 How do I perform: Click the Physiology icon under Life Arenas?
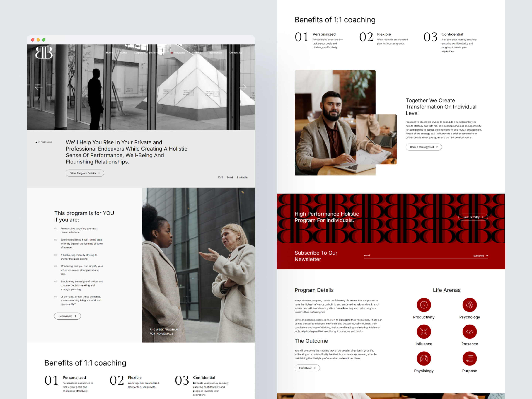click(x=424, y=358)
